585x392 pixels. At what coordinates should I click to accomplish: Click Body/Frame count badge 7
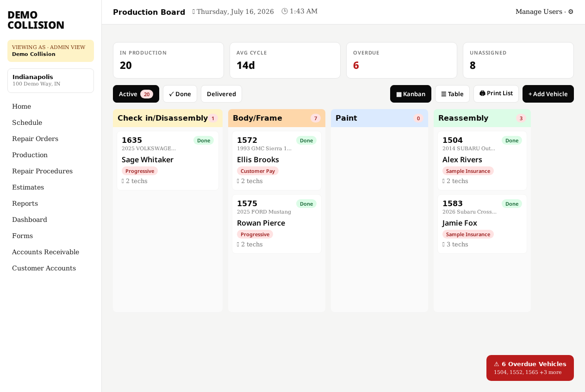(x=316, y=118)
